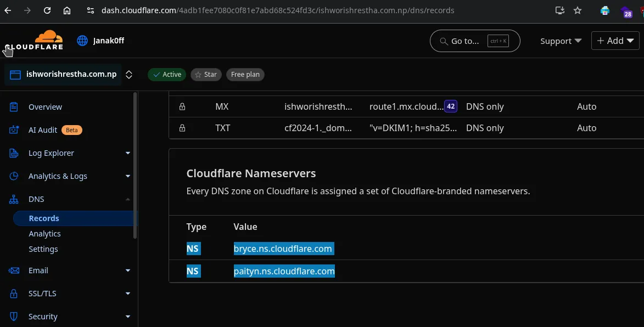Collapse the DNS sidebar section
Image resolution: width=644 pixels, height=327 pixels.
(x=127, y=199)
